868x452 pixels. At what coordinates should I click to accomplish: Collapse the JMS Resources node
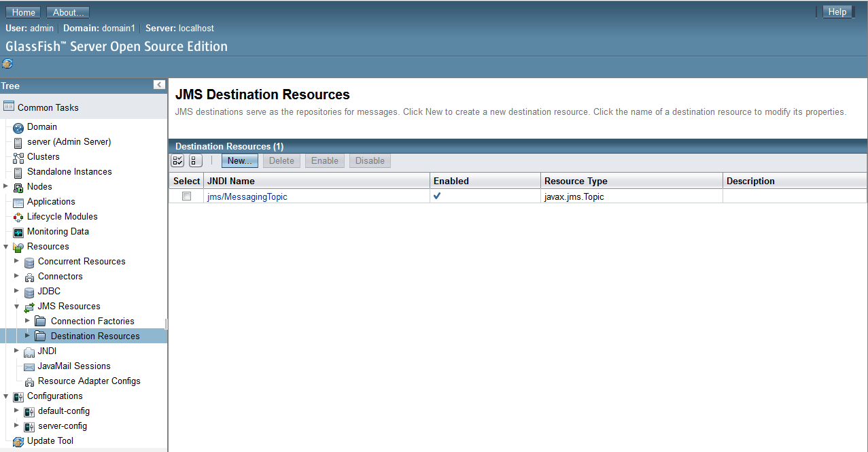pos(16,306)
